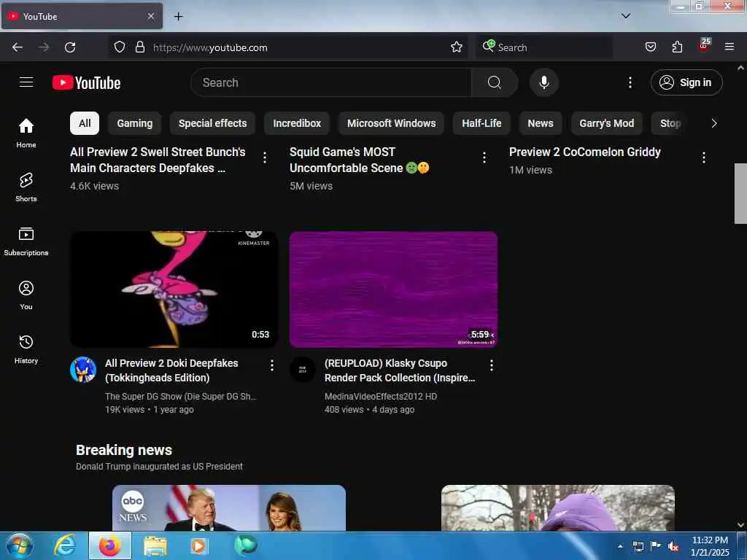This screenshot has width=747, height=560.
Task: Go back with browser back arrow
Action: click(18, 47)
